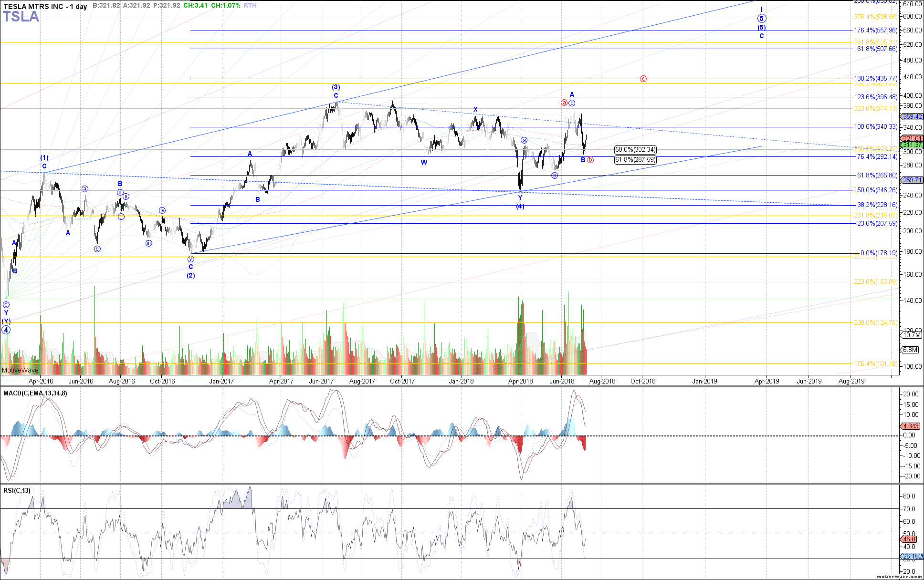Click the 6.8M volume axis tag
The image size is (924, 580).
pyautogui.click(x=910, y=350)
